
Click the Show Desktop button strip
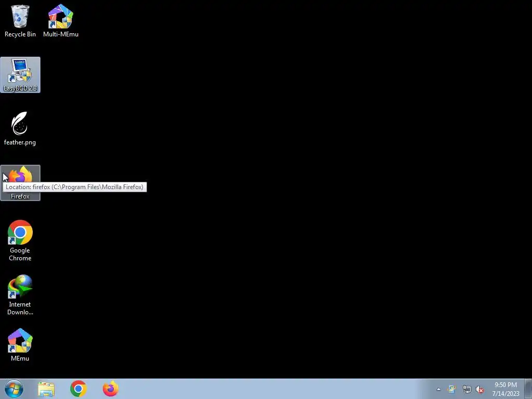coord(528,389)
